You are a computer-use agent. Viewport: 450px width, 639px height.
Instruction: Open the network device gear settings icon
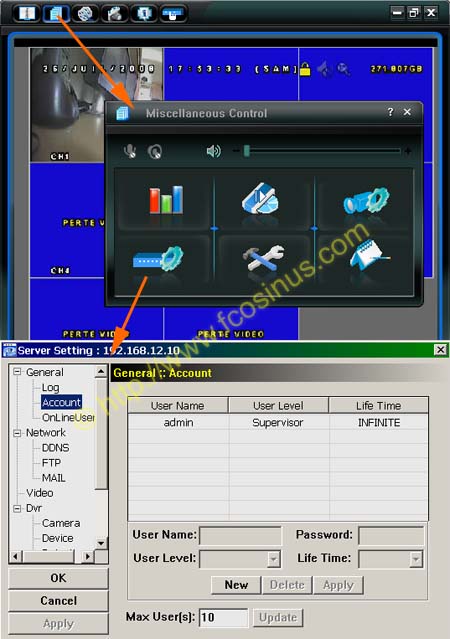158,258
